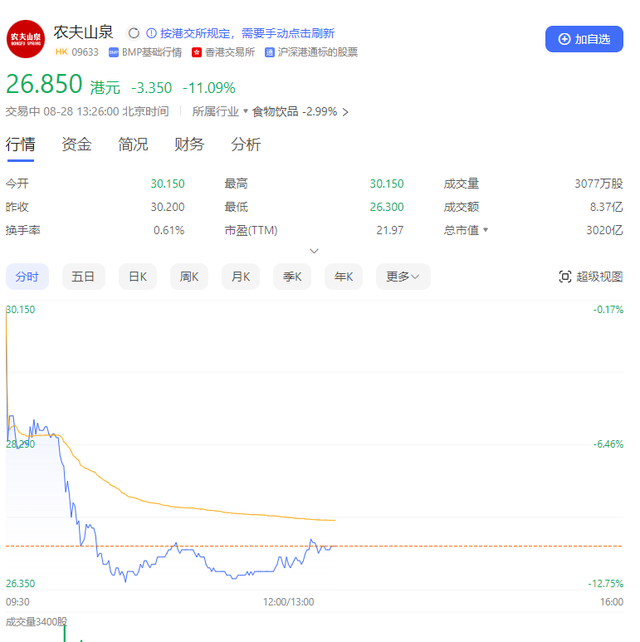This screenshot has width=640, height=642.
Task: Click the chart axis label -12.75%
Action: 606,583
